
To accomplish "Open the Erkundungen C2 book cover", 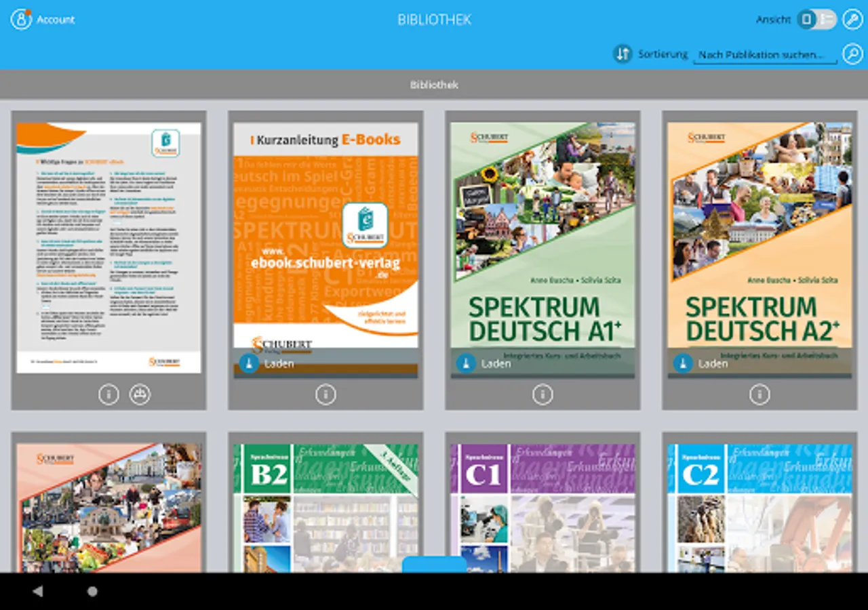I will pyautogui.click(x=759, y=508).
